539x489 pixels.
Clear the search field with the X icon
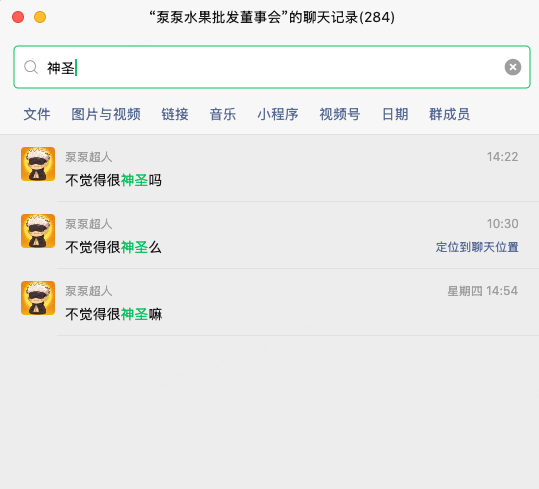(x=513, y=67)
